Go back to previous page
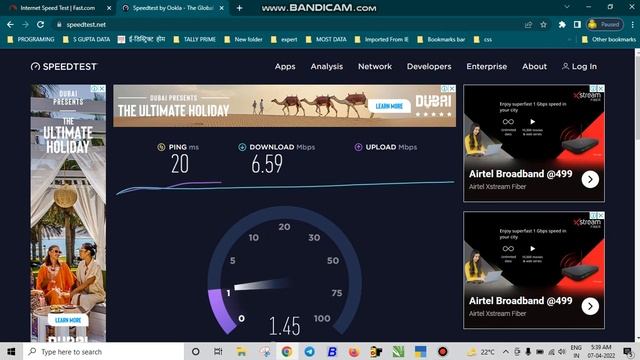The width and height of the screenshot is (640, 360). pos(10,24)
